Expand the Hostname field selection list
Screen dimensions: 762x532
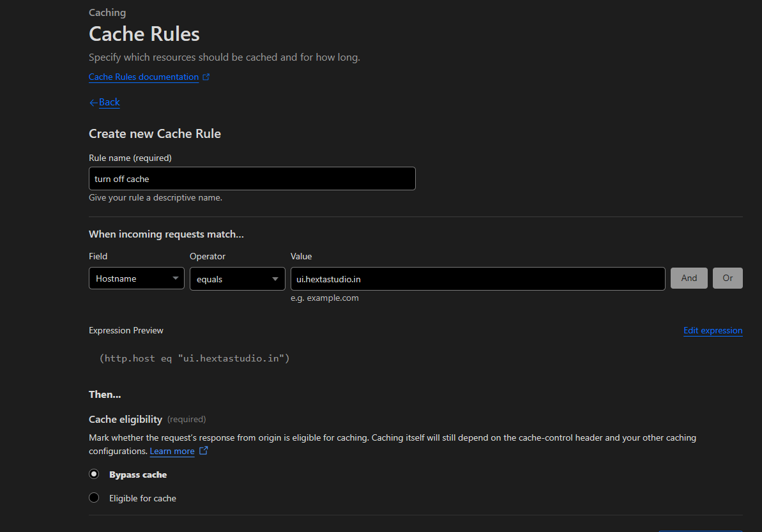[x=136, y=278]
